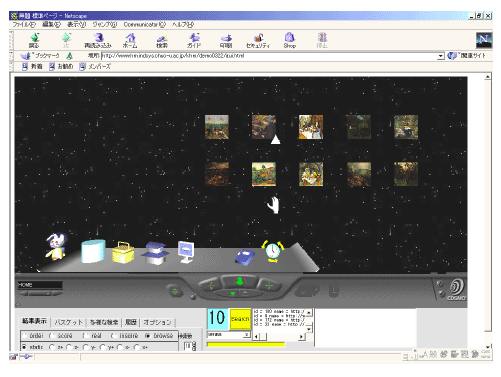Select the browse radio button
Image resolution: width=501 pixels, height=377 pixels.
point(147,336)
